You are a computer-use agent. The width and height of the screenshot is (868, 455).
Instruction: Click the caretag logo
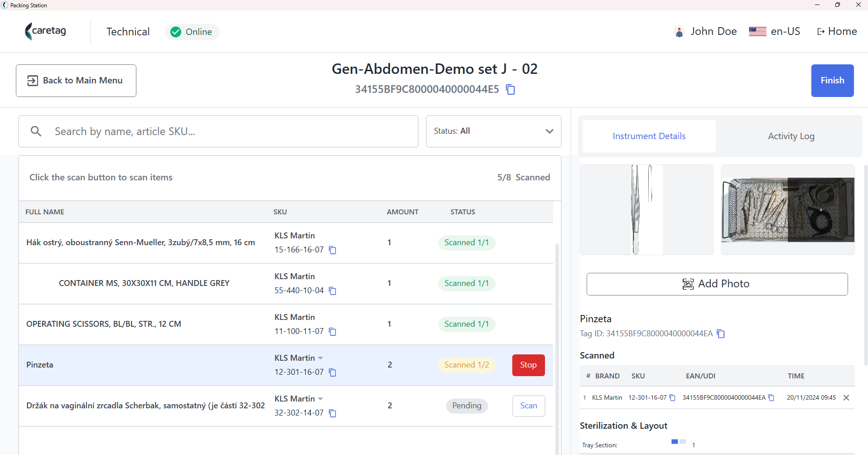(46, 31)
